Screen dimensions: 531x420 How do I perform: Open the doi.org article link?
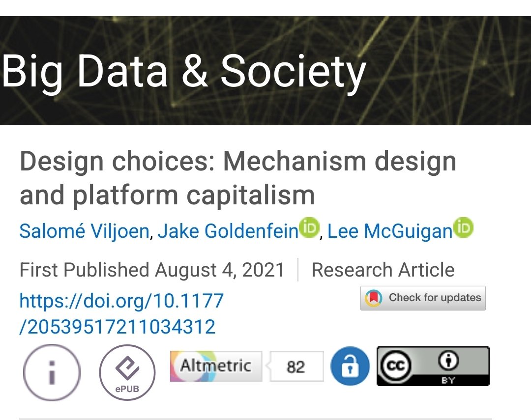tap(121, 313)
